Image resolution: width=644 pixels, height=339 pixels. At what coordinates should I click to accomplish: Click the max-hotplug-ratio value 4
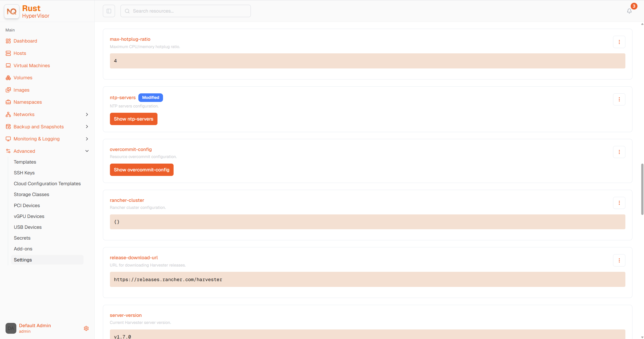(x=115, y=61)
